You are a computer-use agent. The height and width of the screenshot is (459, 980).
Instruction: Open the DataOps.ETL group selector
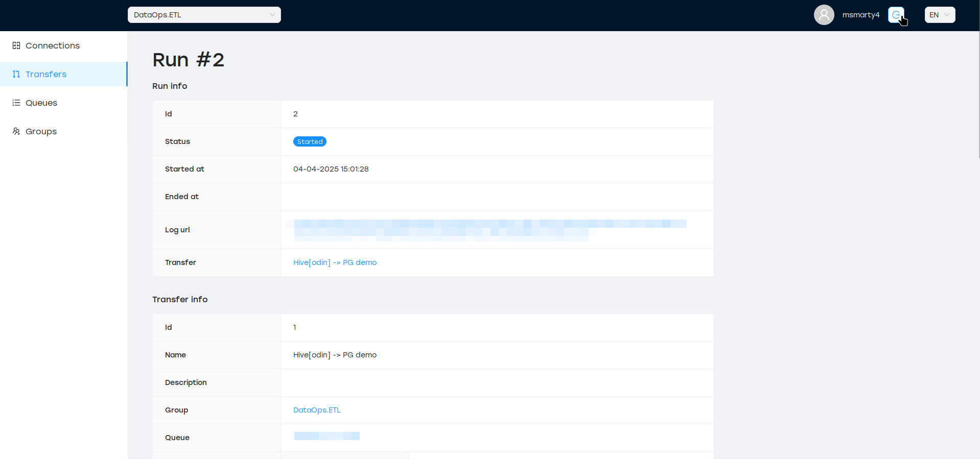tap(204, 15)
